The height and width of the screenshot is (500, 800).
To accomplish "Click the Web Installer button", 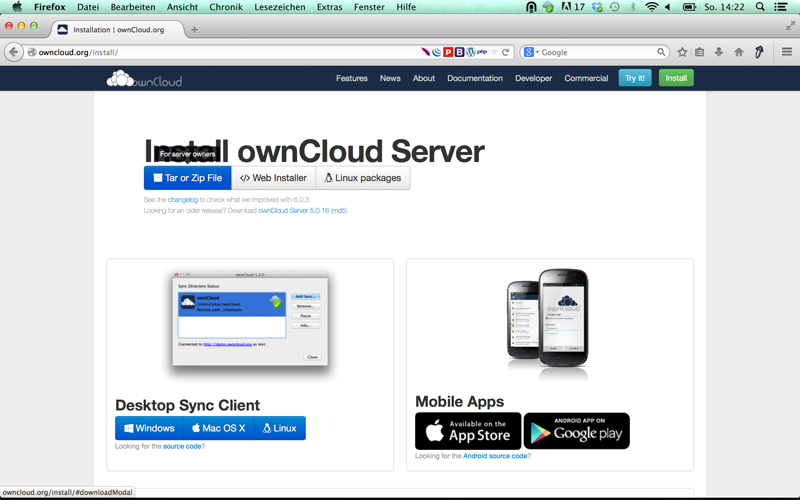I will [x=273, y=178].
